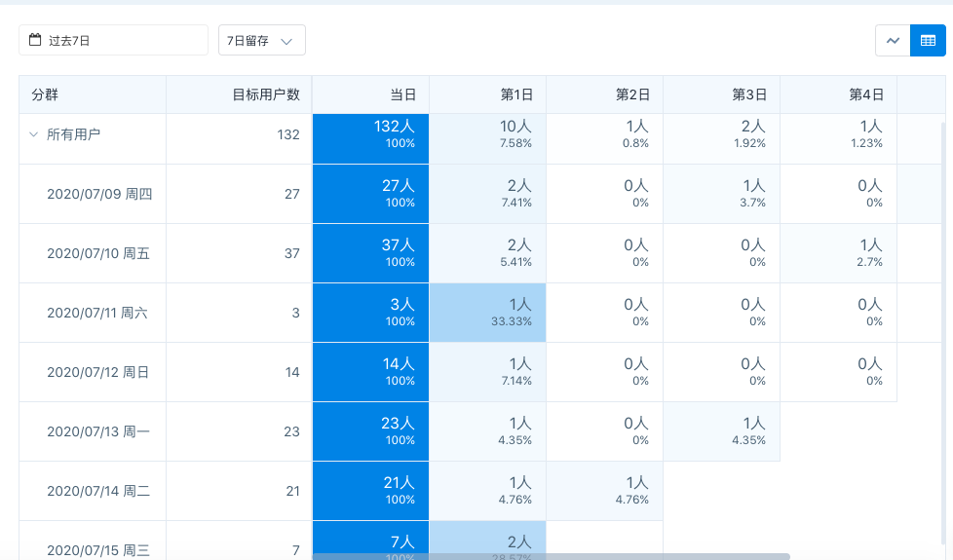Screen dimensions: 953x560
Task: Switch to line chart view
Action: [893, 41]
